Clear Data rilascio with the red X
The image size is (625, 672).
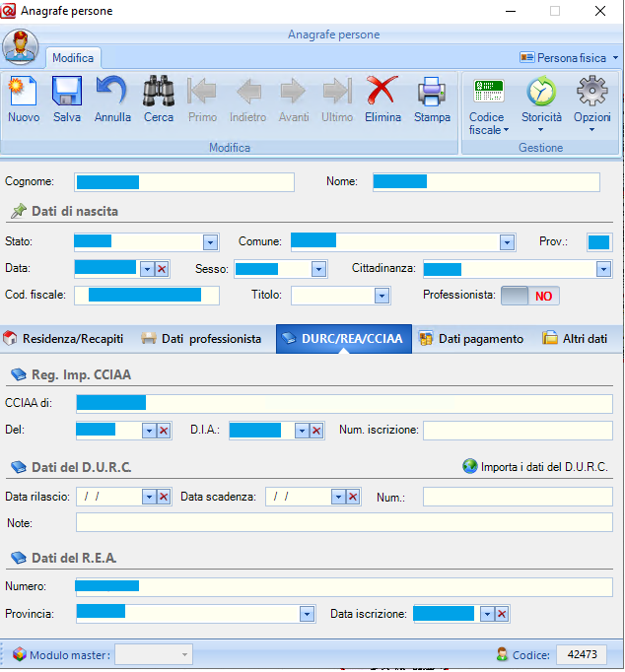164,497
